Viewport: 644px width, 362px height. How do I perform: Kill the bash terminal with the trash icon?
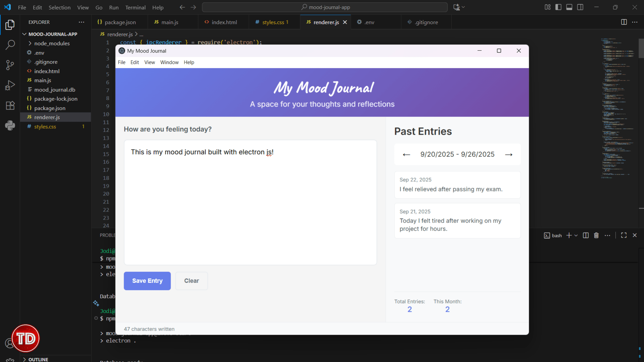tap(597, 235)
